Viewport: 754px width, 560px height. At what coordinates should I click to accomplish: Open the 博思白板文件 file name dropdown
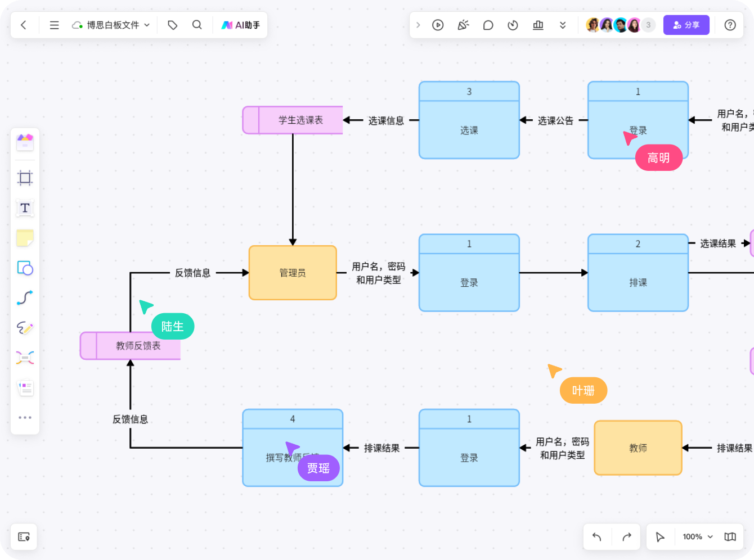tap(111, 25)
